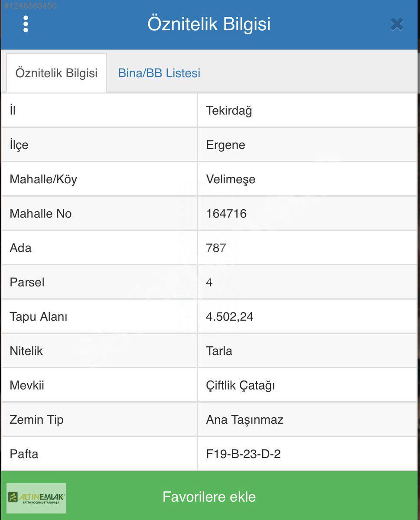Click the panel title Öznitelik Bilgisi header
Screen dimensions: 420x520
coord(209,24)
